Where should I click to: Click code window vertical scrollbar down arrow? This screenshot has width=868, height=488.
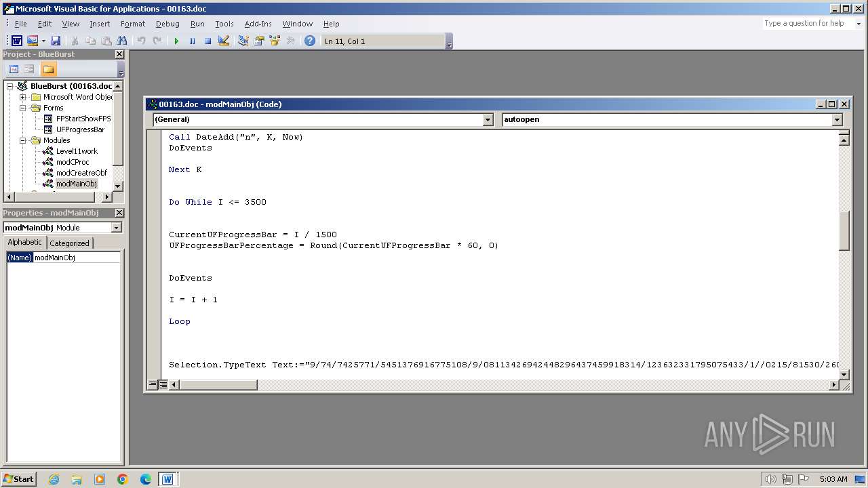click(x=844, y=374)
